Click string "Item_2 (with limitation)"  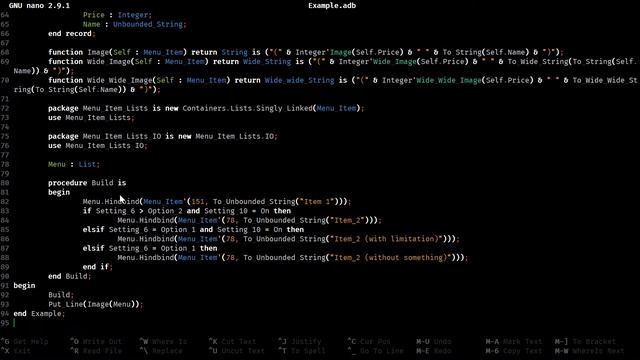(x=387, y=239)
